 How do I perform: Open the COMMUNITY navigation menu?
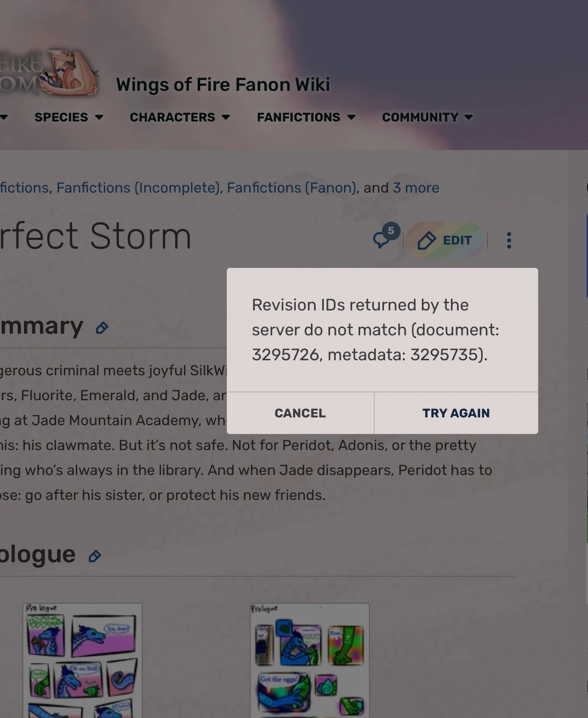point(428,117)
